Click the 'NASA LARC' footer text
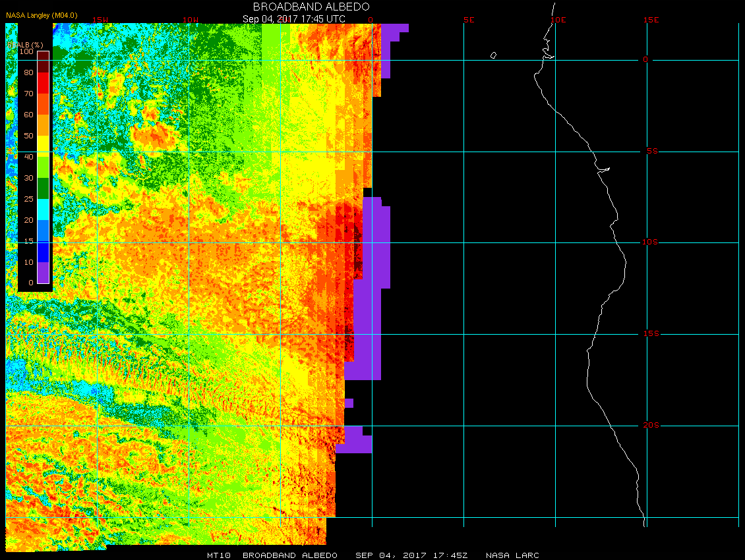This screenshot has width=745, height=560. (512, 555)
